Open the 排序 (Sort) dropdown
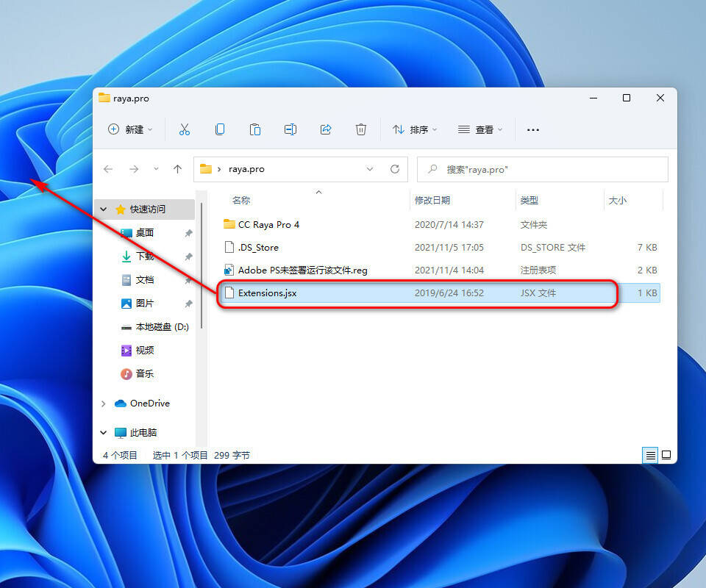Viewport: 706px width, 588px height. click(415, 129)
